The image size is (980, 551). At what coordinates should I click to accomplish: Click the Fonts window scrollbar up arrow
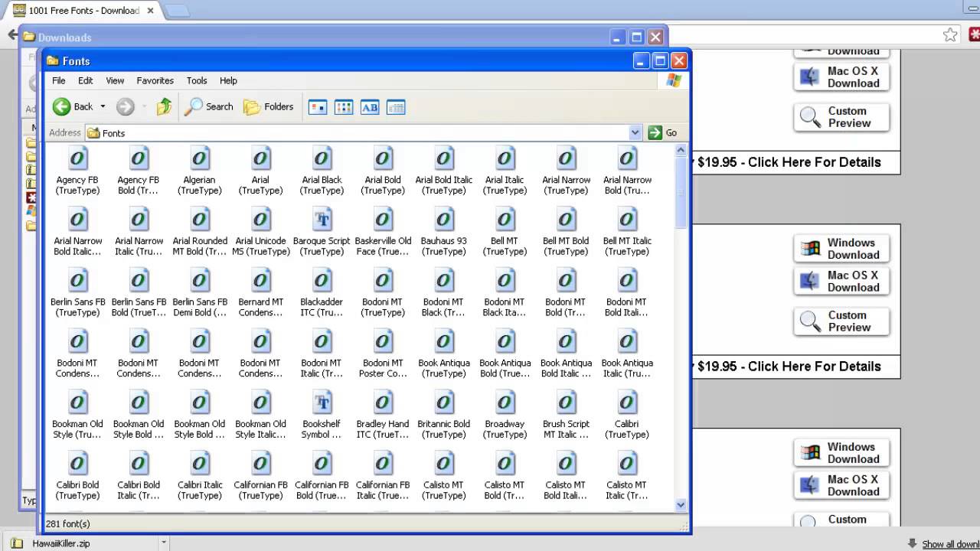681,150
